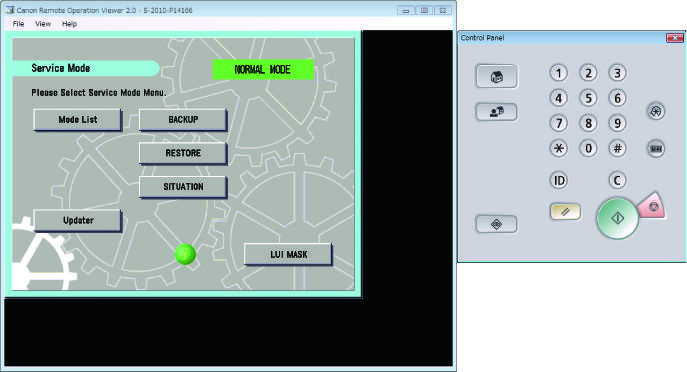Click the Clear (C) key

(617, 180)
